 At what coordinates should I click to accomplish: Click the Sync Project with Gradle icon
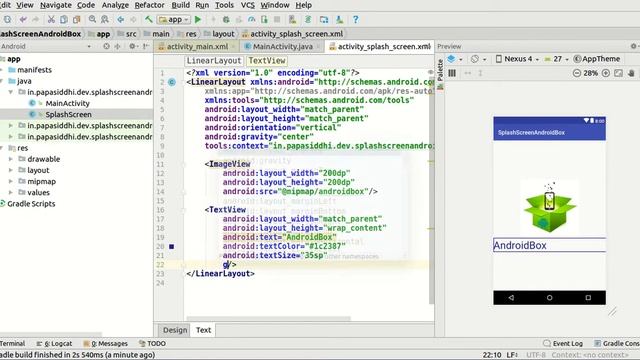click(308, 19)
